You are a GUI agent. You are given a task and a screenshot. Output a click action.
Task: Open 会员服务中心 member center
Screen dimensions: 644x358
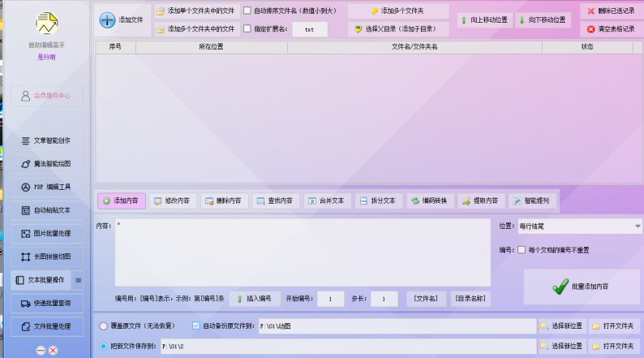[x=47, y=96]
